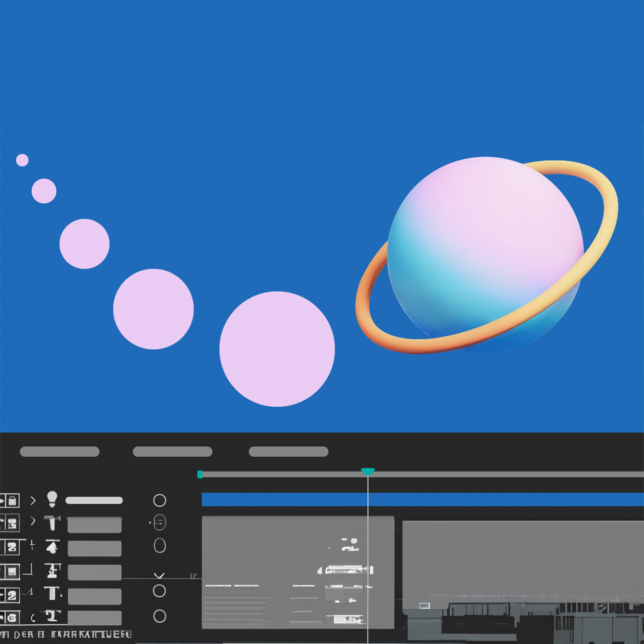Image resolution: width=644 pixels, height=644 pixels.
Task: Click the shape icon on the third layer row
Action: pos(52,547)
